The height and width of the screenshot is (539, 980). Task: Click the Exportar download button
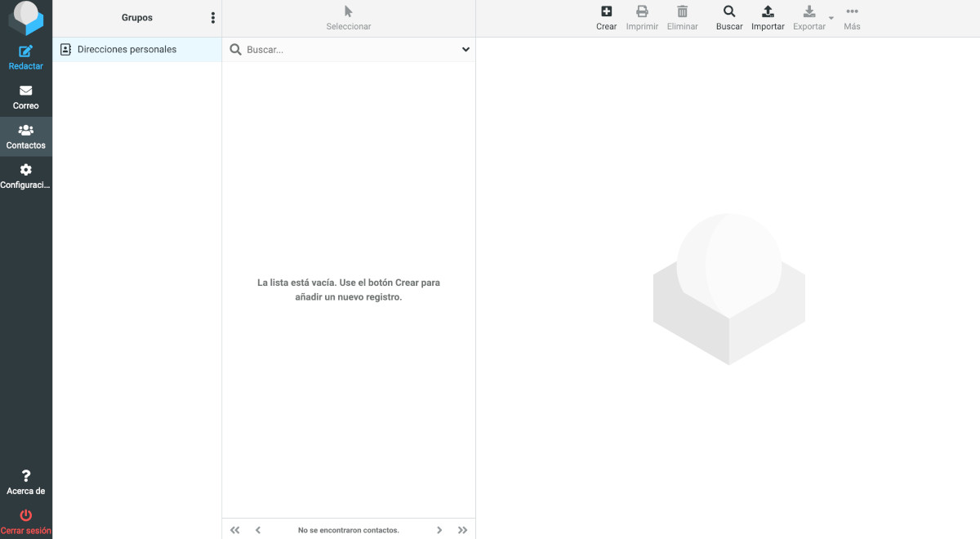tap(809, 18)
